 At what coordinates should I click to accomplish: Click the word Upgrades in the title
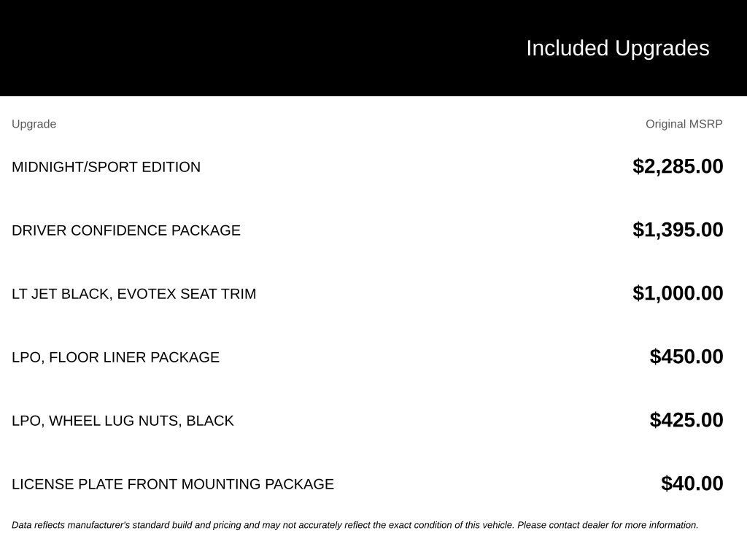pyautogui.click(x=662, y=48)
